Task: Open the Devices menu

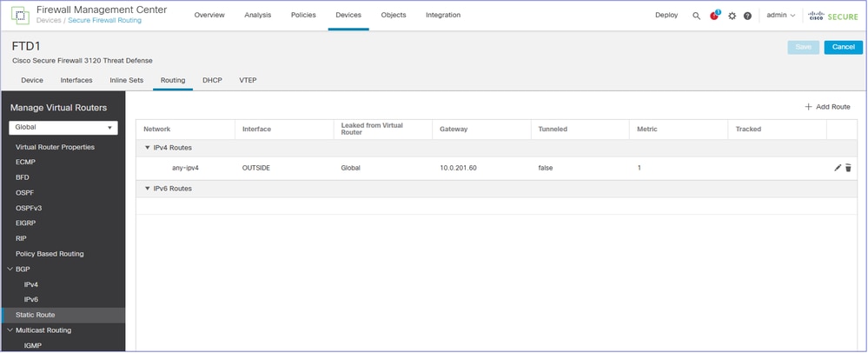Action: [x=348, y=15]
